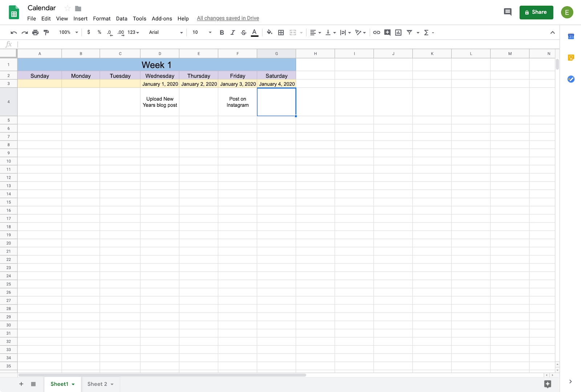Toggle bold formatting
Screen dimensions: 581x392
(x=222, y=33)
